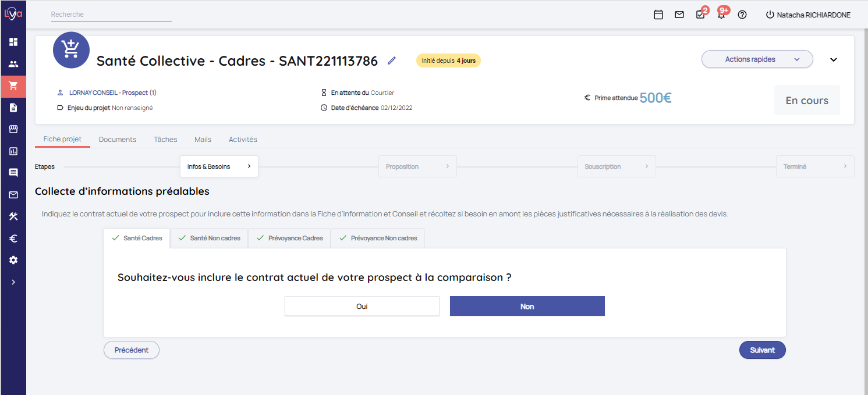Screen dimensions: 868x395
Task: Switch to the Documents tab
Action: (x=118, y=140)
